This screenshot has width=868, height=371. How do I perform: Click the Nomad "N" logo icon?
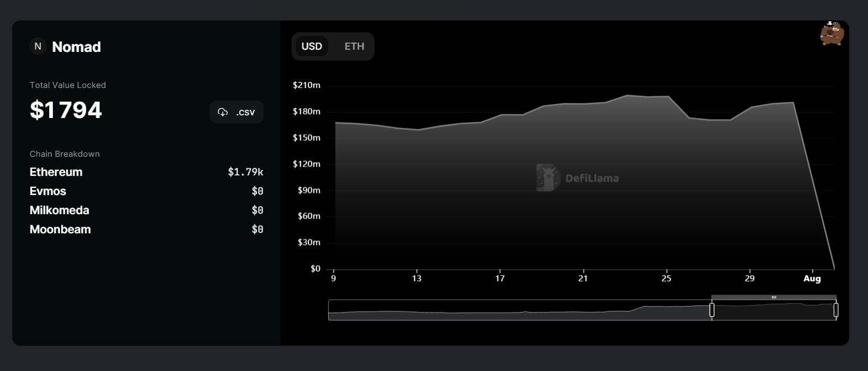pos(38,46)
